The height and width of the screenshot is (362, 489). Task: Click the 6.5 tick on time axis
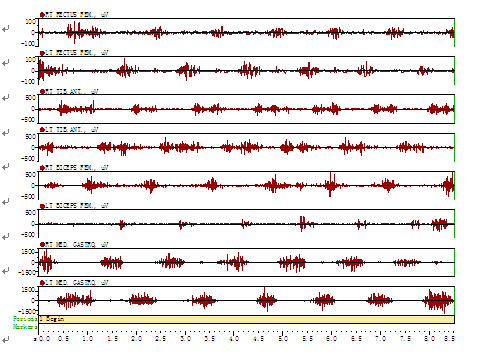(356, 339)
